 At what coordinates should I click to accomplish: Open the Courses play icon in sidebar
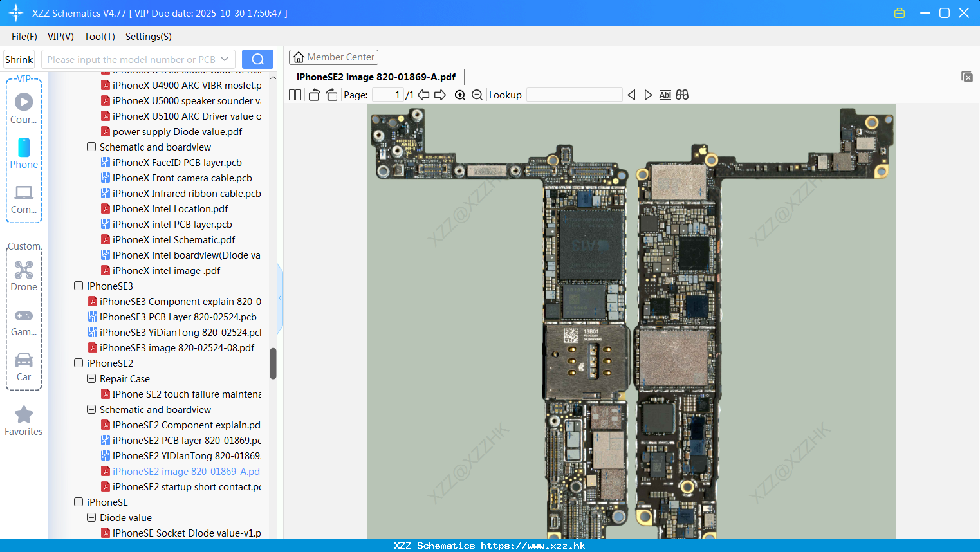[x=24, y=102]
